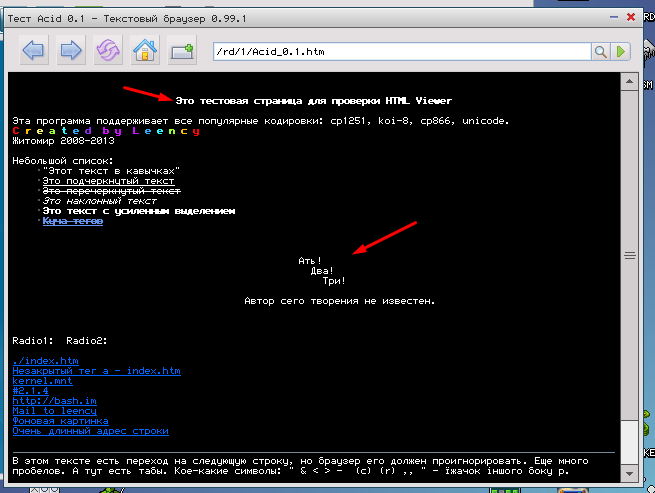This screenshot has width=655, height=493.
Task: Click the magnifier search icon in address bar
Action: (x=601, y=51)
